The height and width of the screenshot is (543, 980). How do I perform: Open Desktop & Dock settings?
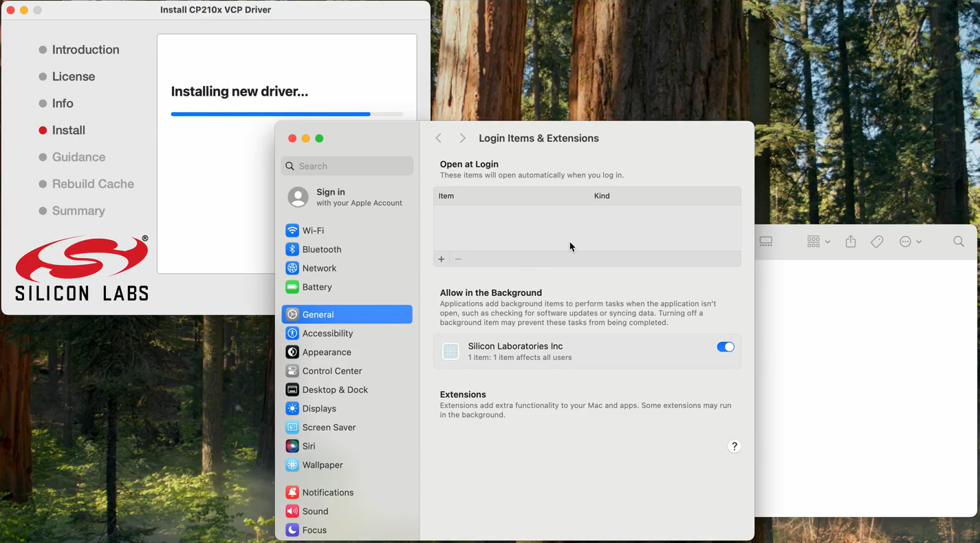click(347, 390)
